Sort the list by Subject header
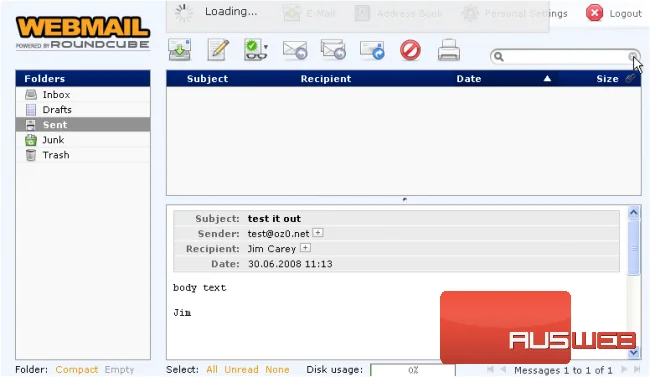 pyautogui.click(x=207, y=79)
